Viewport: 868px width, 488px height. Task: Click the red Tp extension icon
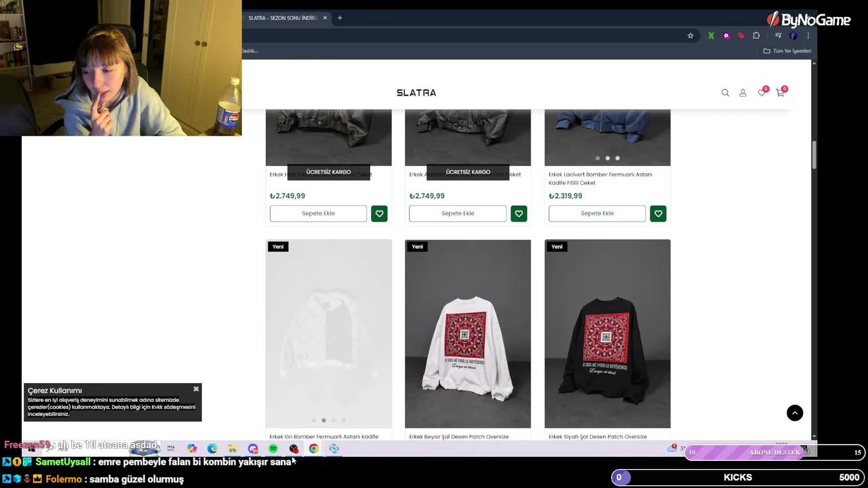coord(741,36)
